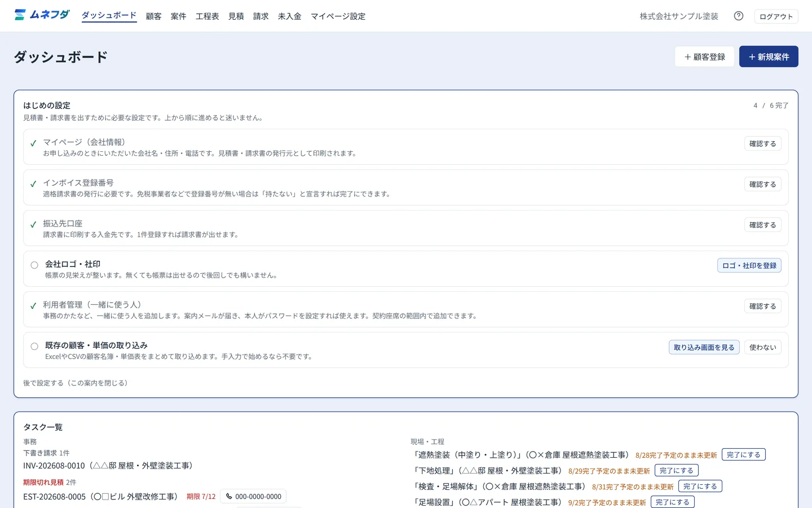Open the help question mark icon
This screenshot has width=812, height=508.
(x=739, y=16)
